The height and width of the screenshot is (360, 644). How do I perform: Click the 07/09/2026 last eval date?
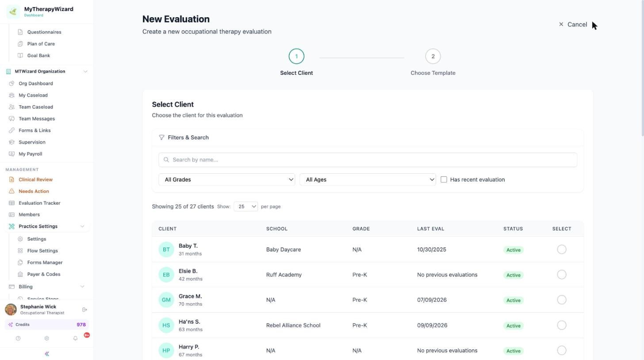(x=432, y=300)
